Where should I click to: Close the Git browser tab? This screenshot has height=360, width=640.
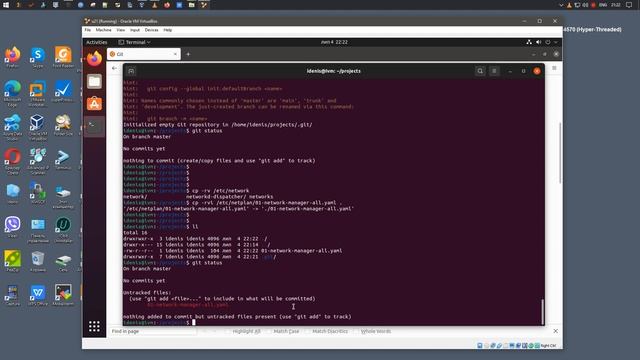tap(175, 54)
